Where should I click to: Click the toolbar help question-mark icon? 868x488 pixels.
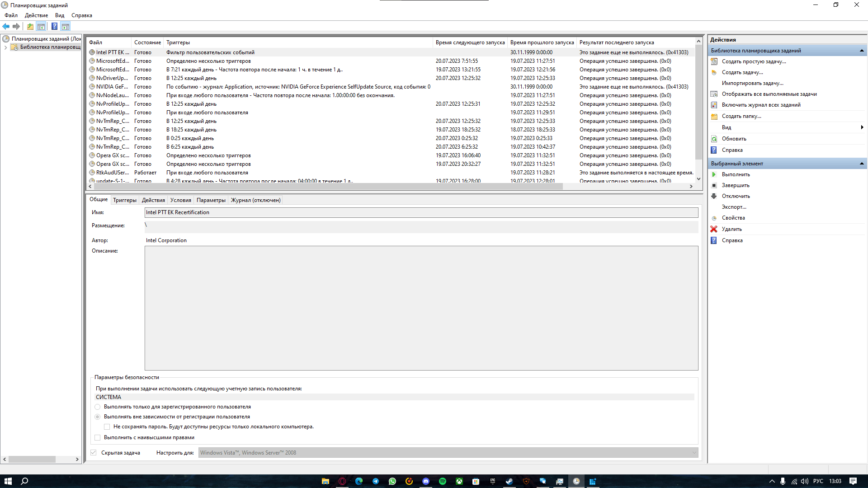coord(54,26)
